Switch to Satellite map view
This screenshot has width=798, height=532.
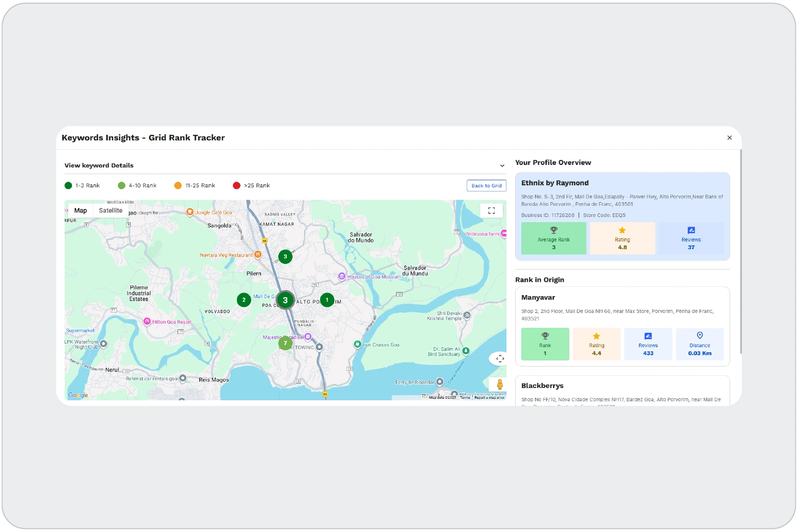pyautogui.click(x=111, y=210)
